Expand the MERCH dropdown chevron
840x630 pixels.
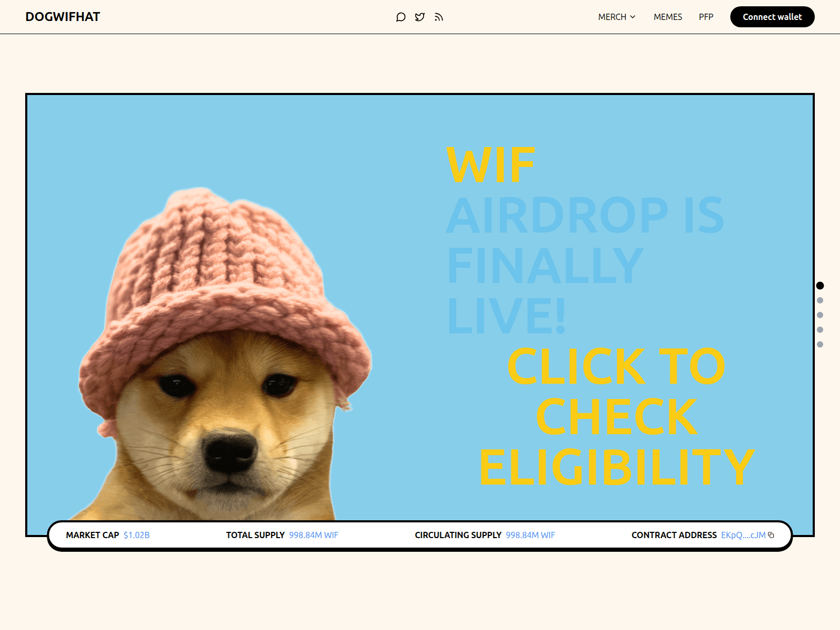633,17
